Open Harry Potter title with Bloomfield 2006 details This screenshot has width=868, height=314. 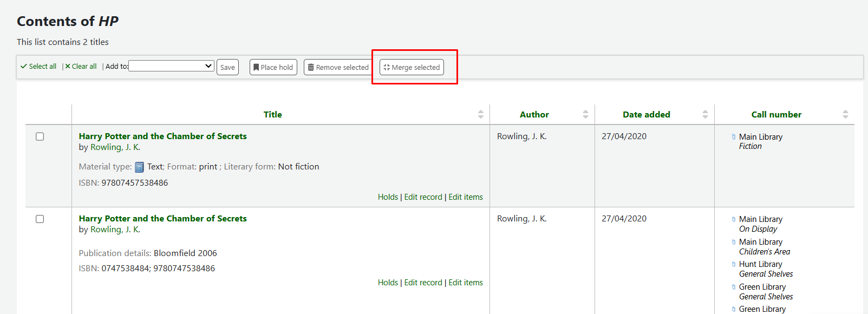coord(162,219)
